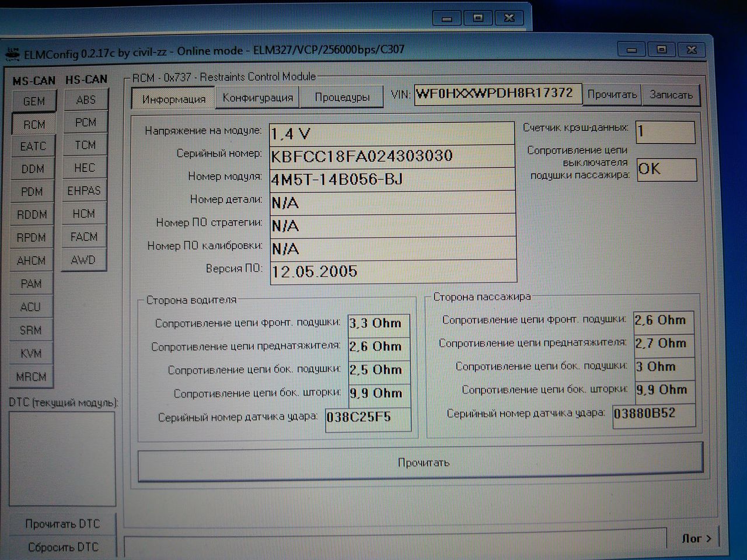The image size is (747, 560).
Task: Expand the Лог panel
Action: 696,538
